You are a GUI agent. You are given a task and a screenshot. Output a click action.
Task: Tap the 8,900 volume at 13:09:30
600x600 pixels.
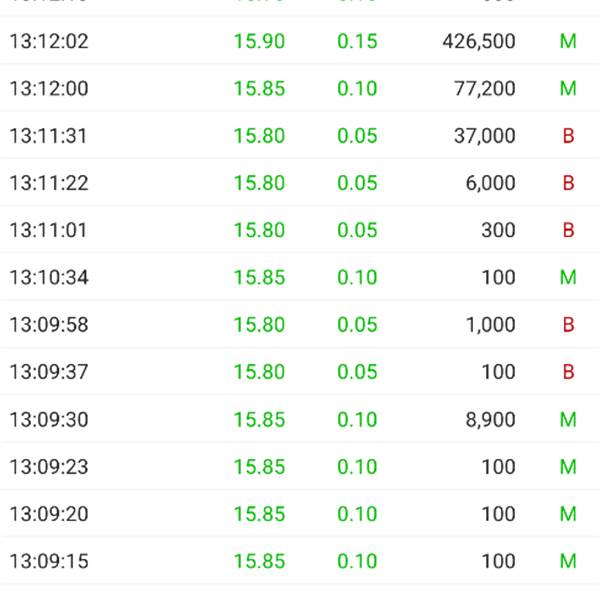click(490, 419)
